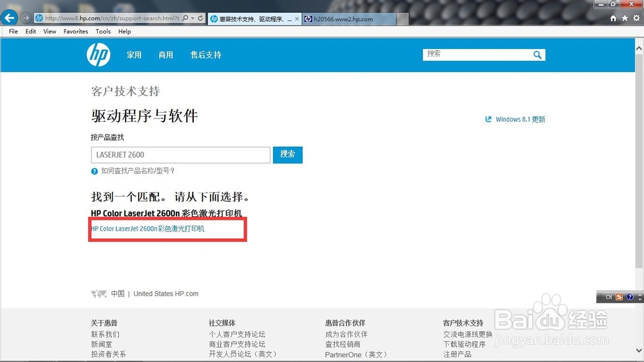Screen dimensions: 644x362
Task: Select the HP support search tab
Action: [x=254, y=19]
